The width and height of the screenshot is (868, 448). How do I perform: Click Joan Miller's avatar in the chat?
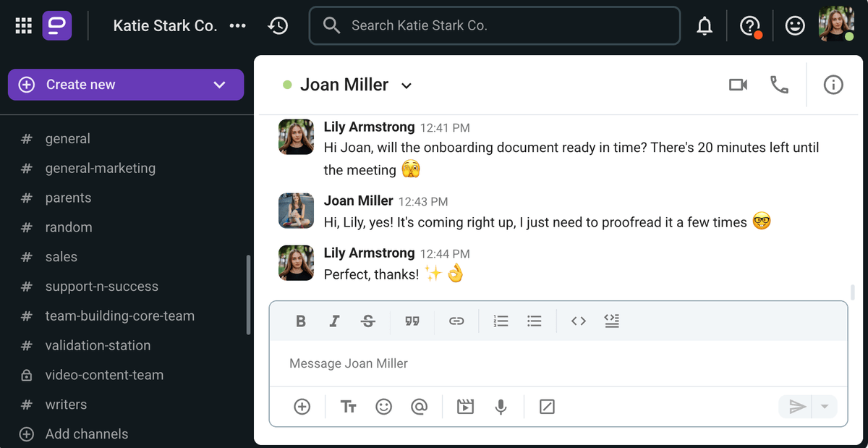click(296, 211)
